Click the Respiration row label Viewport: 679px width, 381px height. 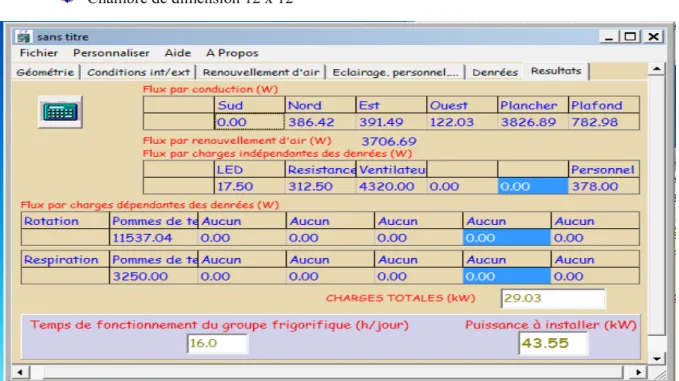(x=65, y=260)
